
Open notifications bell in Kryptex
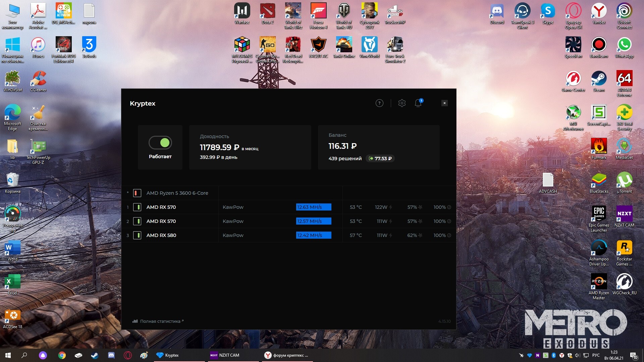pyautogui.click(x=418, y=103)
